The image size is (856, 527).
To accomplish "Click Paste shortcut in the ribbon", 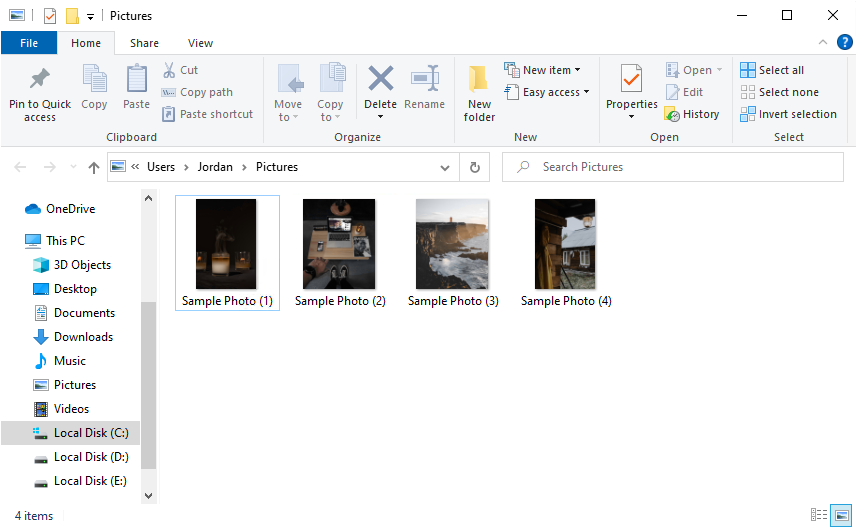I will pyautogui.click(x=207, y=114).
